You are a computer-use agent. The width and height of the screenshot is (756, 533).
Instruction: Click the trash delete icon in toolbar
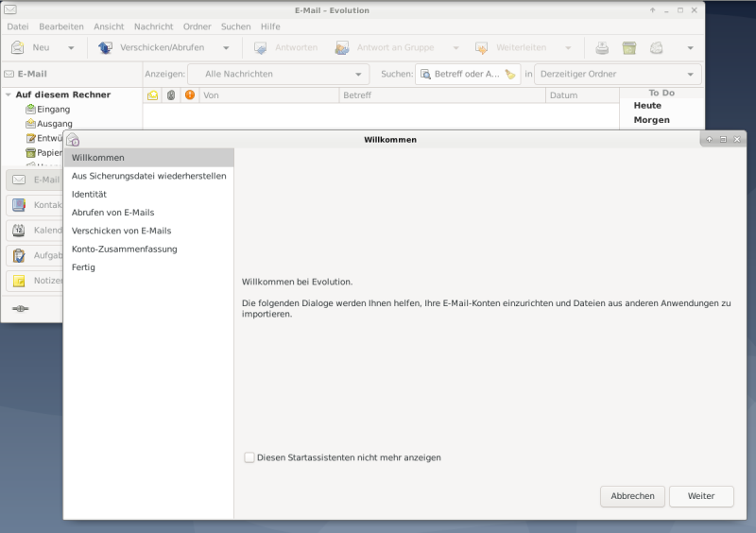628,47
